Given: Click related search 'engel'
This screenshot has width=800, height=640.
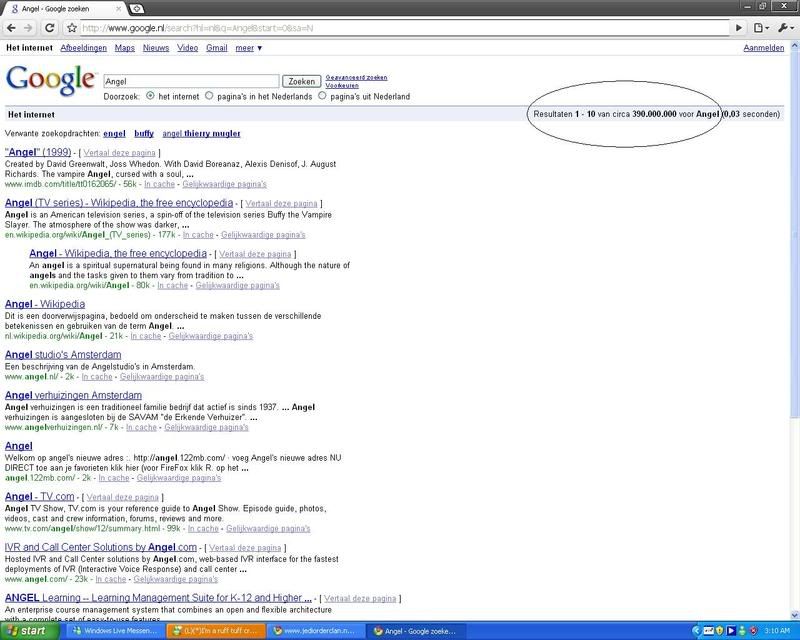Looking at the screenshot, I should pos(114,134).
